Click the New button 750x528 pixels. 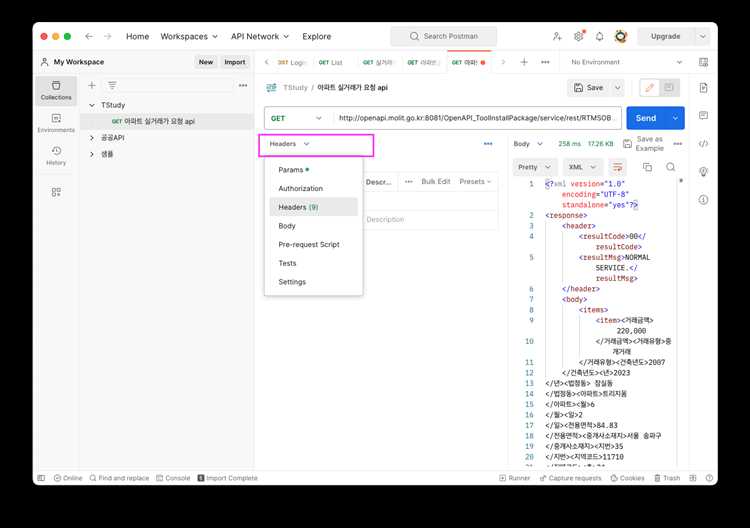click(206, 62)
